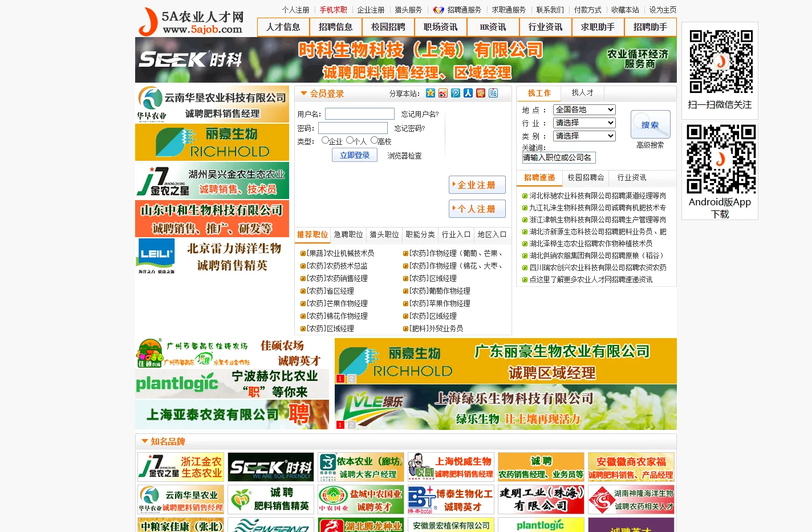Click 立即登录 login button
The width and height of the screenshot is (812, 532).
coord(355,155)
